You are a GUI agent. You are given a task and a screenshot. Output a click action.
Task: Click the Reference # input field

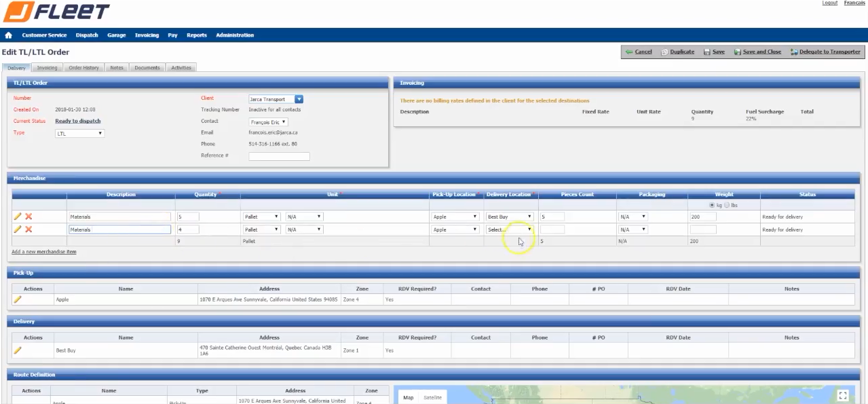point(279,156)
